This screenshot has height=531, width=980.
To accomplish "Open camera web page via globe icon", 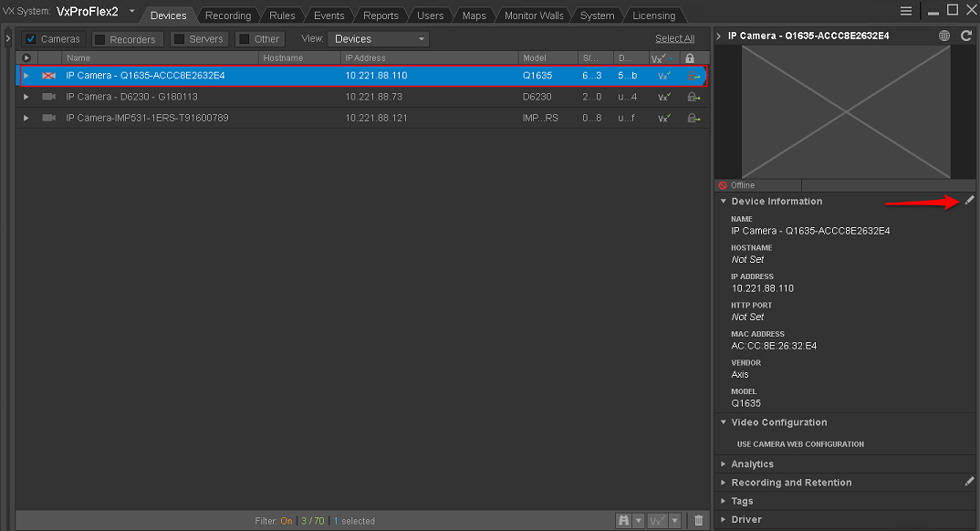I will pos(944,36).
